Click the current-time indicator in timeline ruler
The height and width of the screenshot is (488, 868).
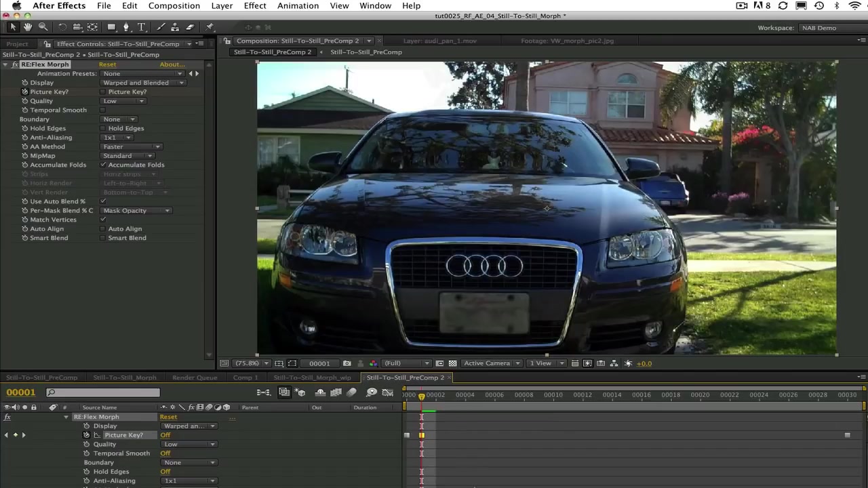tap(421, 396)
